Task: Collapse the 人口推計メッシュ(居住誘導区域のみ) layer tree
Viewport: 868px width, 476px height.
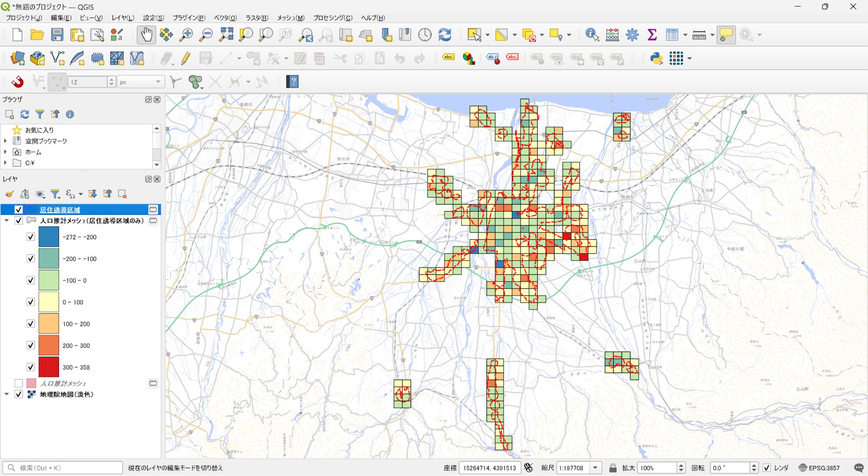Action: point(7,221)
